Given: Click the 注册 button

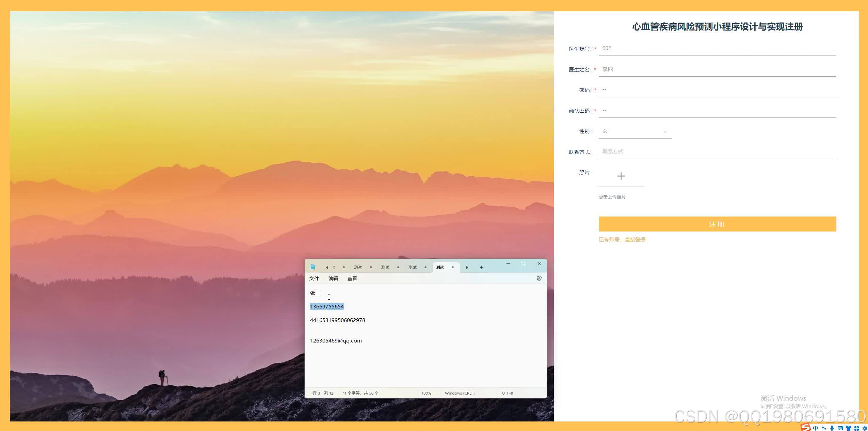Looking at the screenshot, I should click(x=717, y=224).
